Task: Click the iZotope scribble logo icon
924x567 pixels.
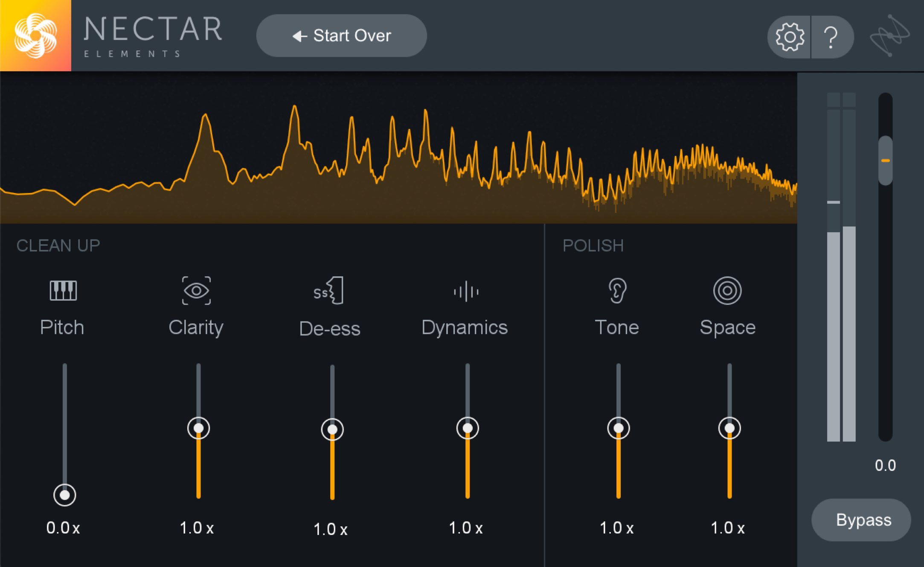Action: (890, 36)
